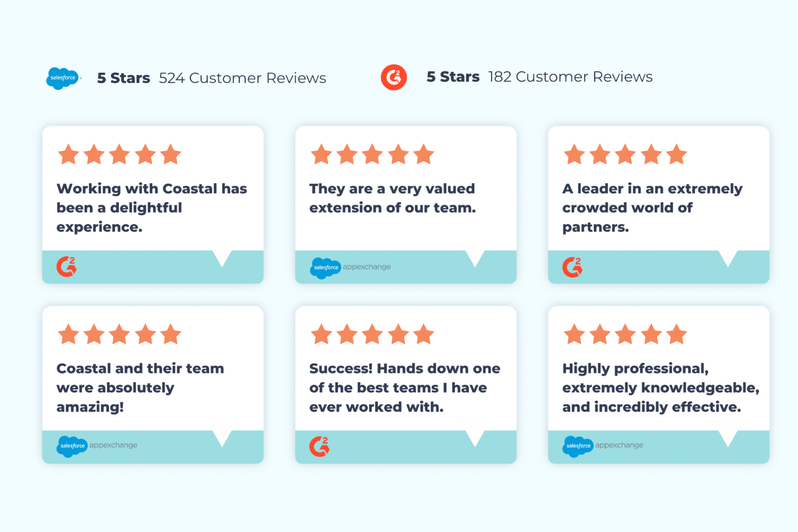Screen dimensions: 798x532
Task: Click Salesforce AppExchange logo under 'valued extension' review
Action: [351, 267]
